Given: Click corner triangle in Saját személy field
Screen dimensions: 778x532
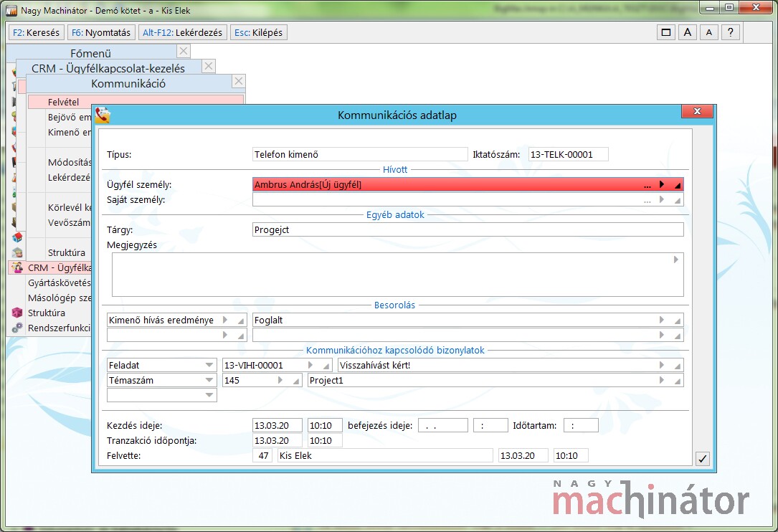Looking at the screenshot, I should pos(678,200).
